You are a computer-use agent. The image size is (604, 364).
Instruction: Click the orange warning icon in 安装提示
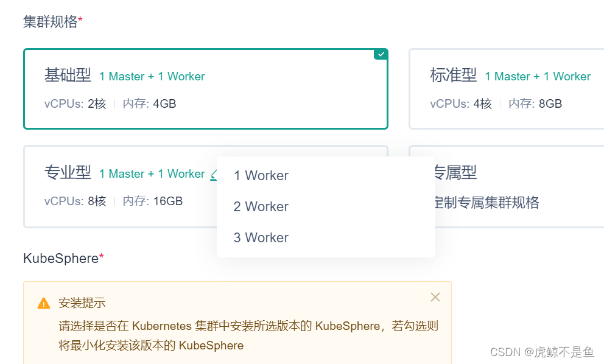click(x=43, y=303)
